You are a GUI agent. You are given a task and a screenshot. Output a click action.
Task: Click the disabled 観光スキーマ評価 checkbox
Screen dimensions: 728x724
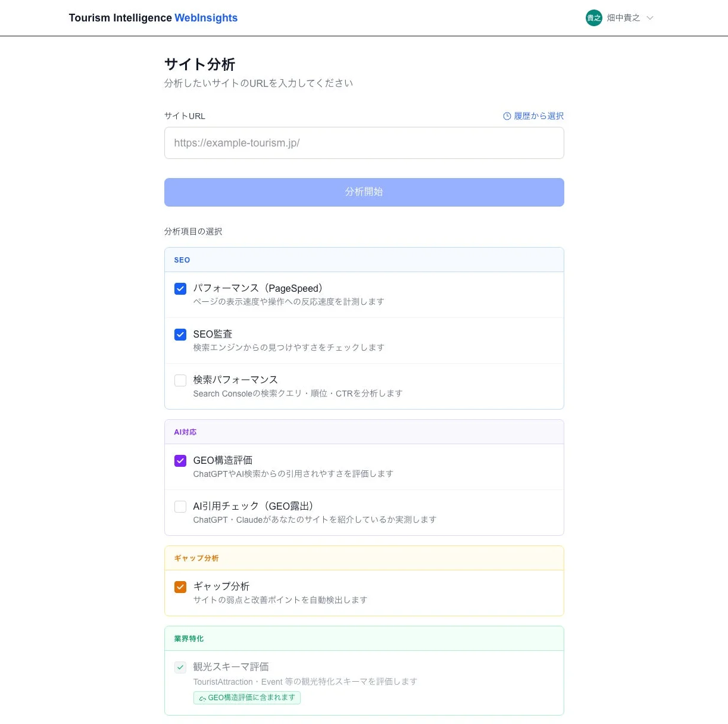pos(180,667)
